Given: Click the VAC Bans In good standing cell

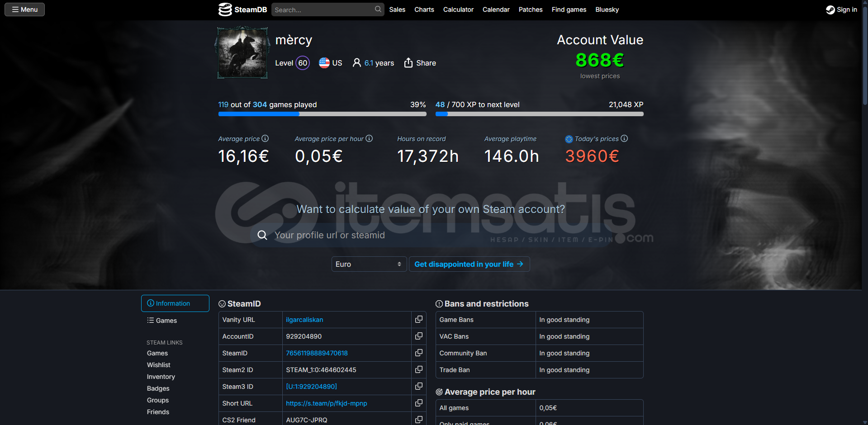Looking at the screenshot, I should click(x=589, y=336).
